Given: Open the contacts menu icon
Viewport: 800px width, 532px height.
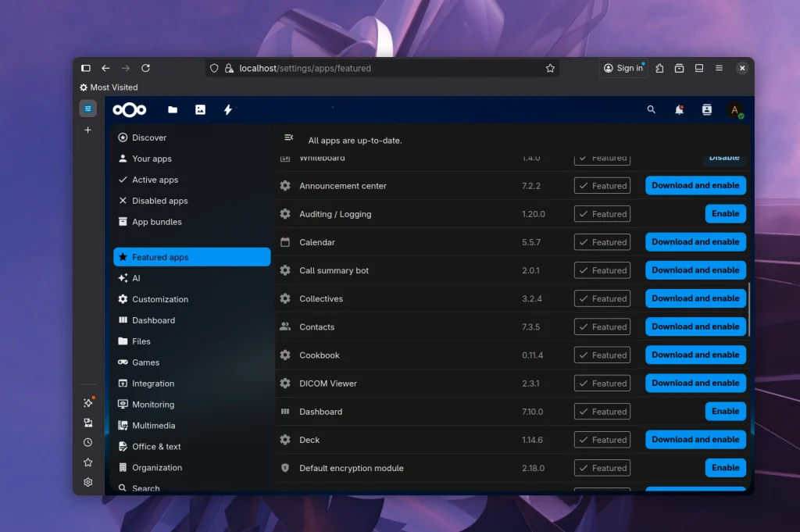Looking at the screenshot, I should [x=706, y=109].
